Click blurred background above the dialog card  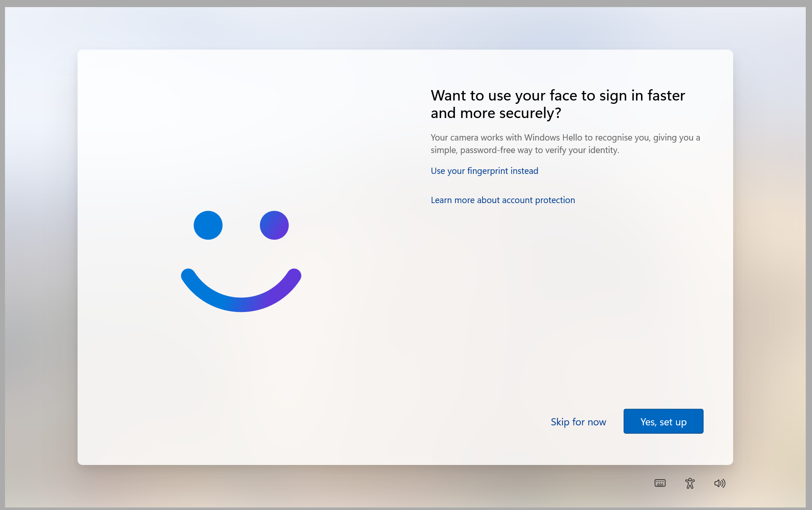[x=405, y=27]
